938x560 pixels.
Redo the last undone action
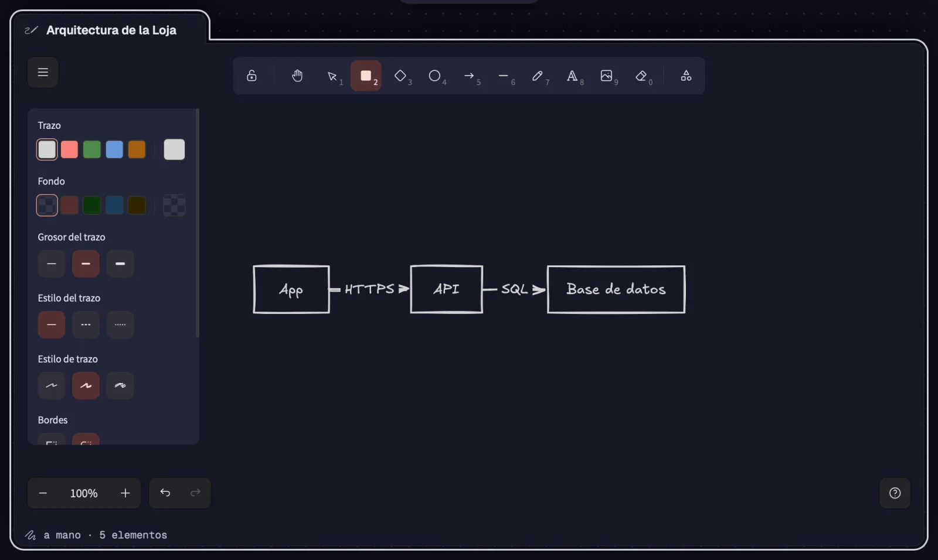[195, 493]
